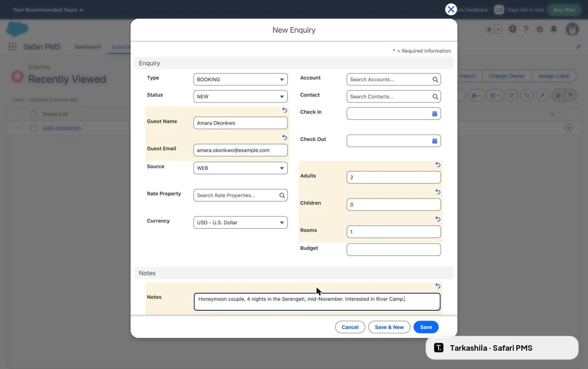Screen dimensions: 588x369
Task: Undo the Guest Name field change
Action: (285, 110)
